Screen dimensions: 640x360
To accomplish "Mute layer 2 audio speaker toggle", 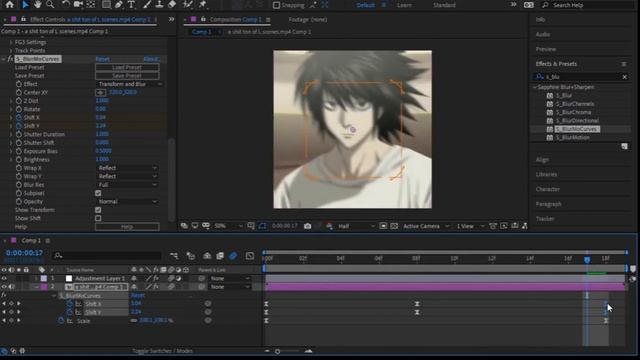I will [x=11, y=287].
